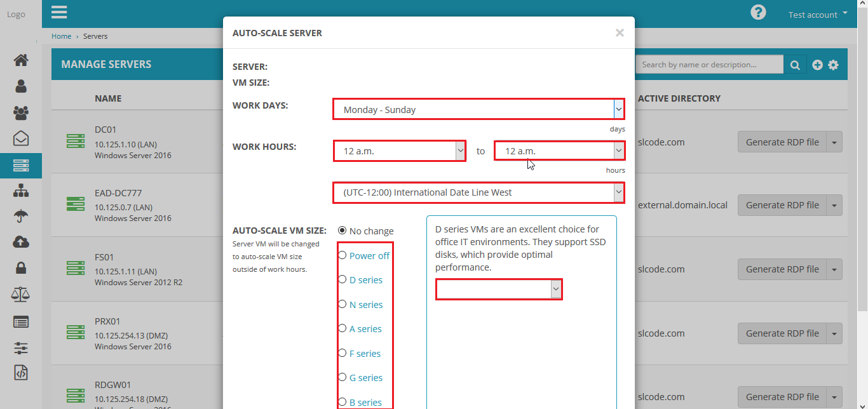This screenshot has height=409, width=868.
Task: Click the external.domain.local directory text
Action: [682, 205]
